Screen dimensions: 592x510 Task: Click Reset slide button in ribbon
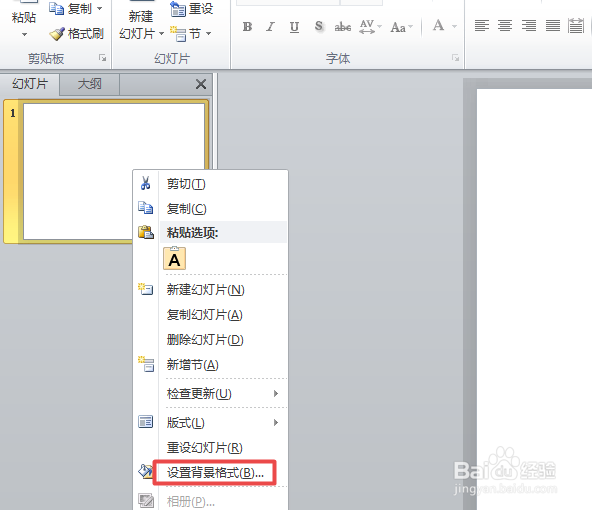click(191, 9)
